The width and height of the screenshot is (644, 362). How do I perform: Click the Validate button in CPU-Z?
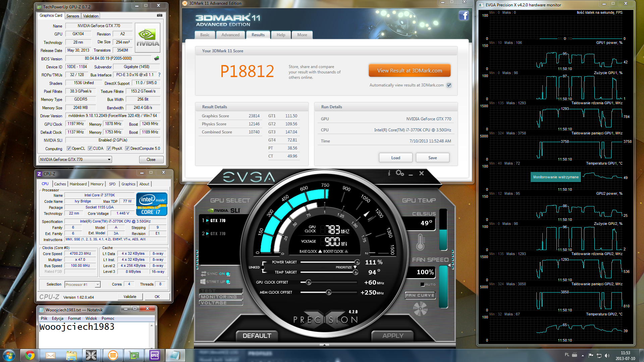tap(130, 297)
